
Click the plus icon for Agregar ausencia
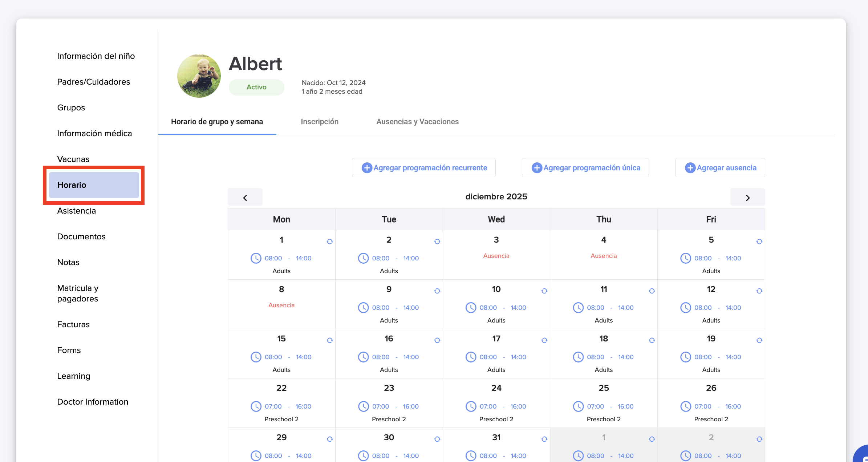point(690,168)
